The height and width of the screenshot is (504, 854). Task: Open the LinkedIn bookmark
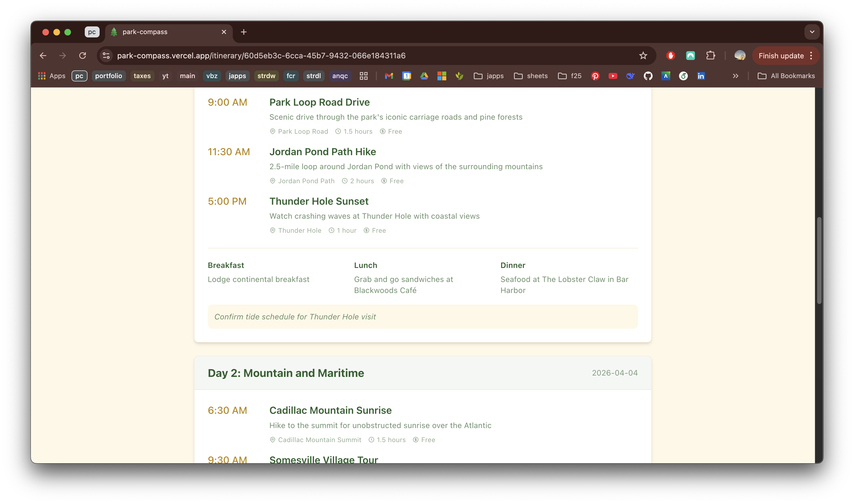(701, 76)
